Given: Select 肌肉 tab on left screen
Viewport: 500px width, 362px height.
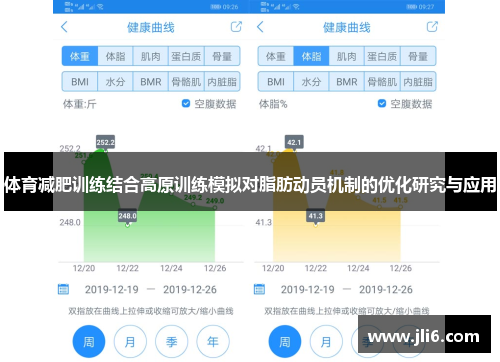Looking at the screenshot, I should coord(151,56).
